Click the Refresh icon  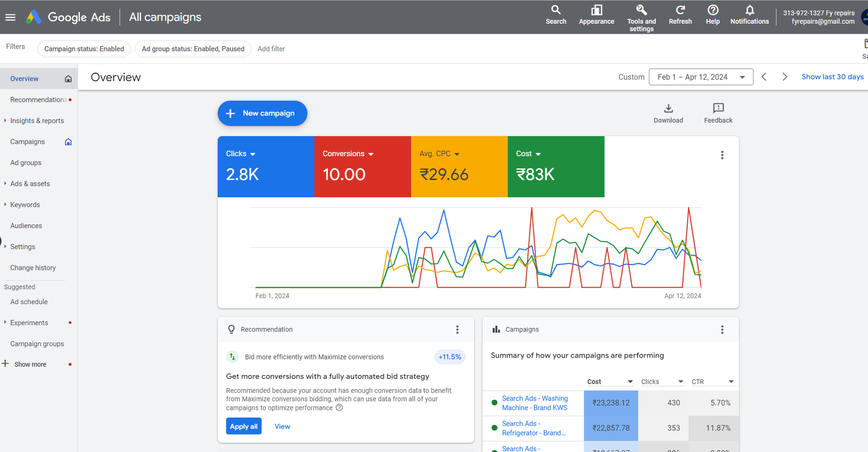(680, 10)
